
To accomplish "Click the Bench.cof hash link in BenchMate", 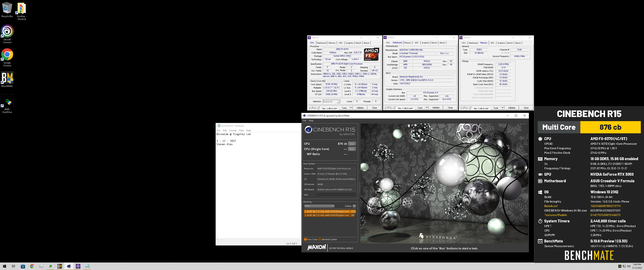I will tap(605, 206).
